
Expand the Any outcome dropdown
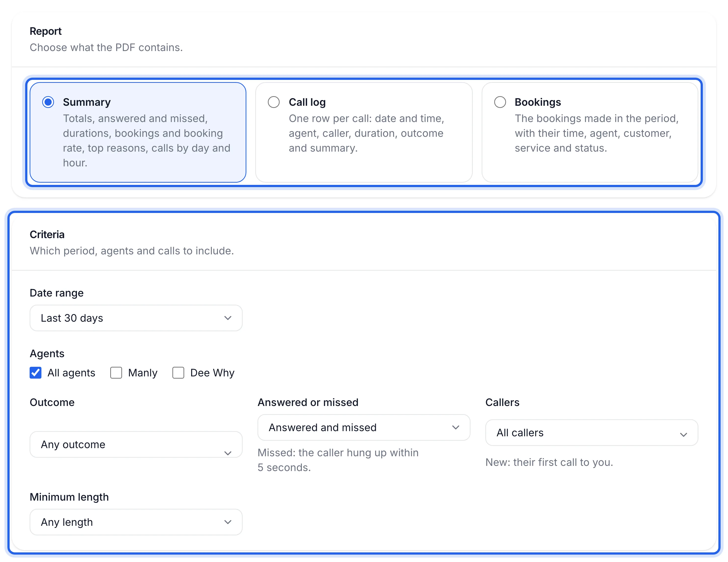(136, 444)
